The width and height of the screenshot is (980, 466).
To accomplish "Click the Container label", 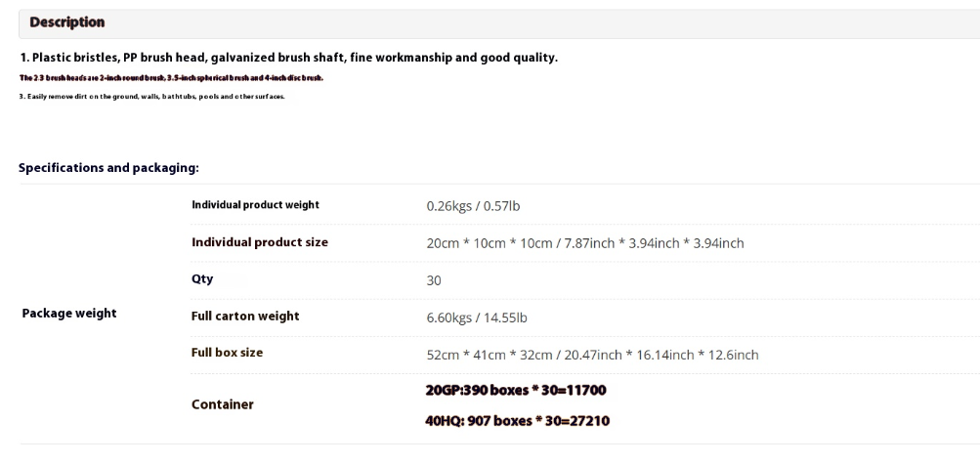I will (x=223, y=404).
